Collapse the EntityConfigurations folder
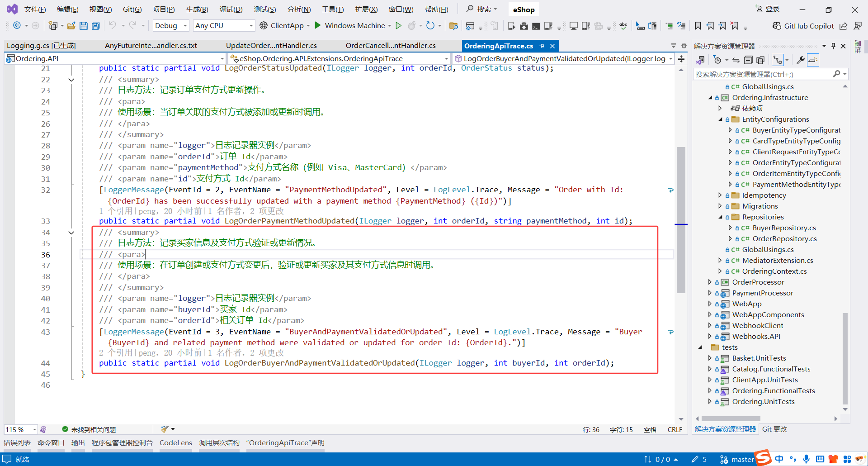Screen dimensions: 868x466 [x=720, y=119]
